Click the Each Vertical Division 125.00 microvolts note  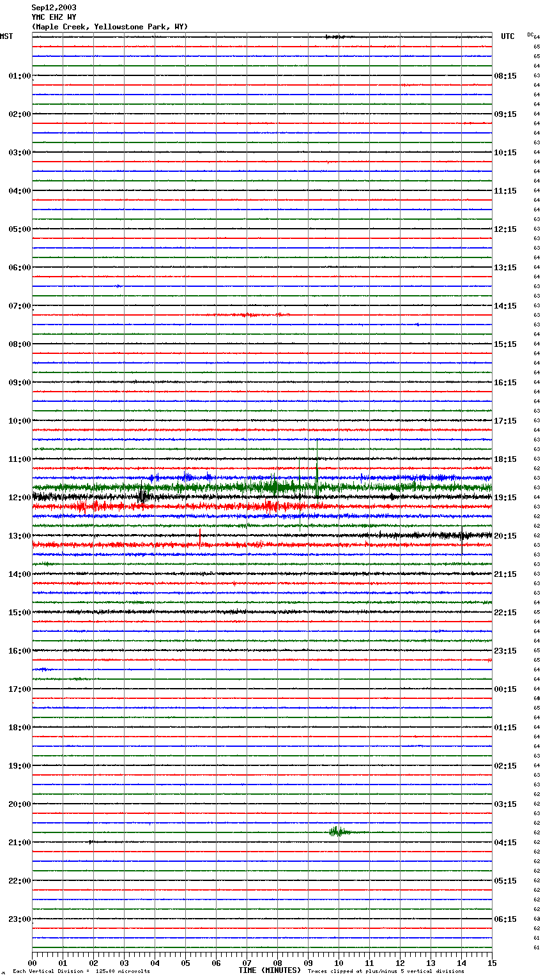(x=81, y=971)
